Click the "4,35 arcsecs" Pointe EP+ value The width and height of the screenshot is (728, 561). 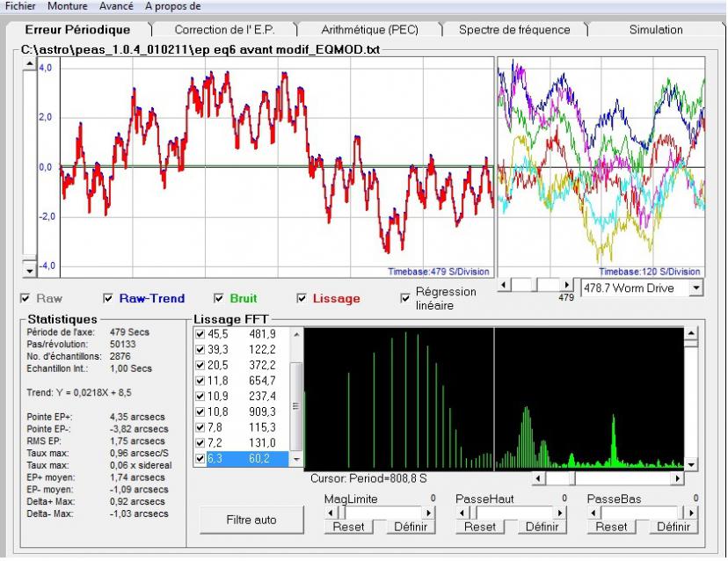point(137,417)
